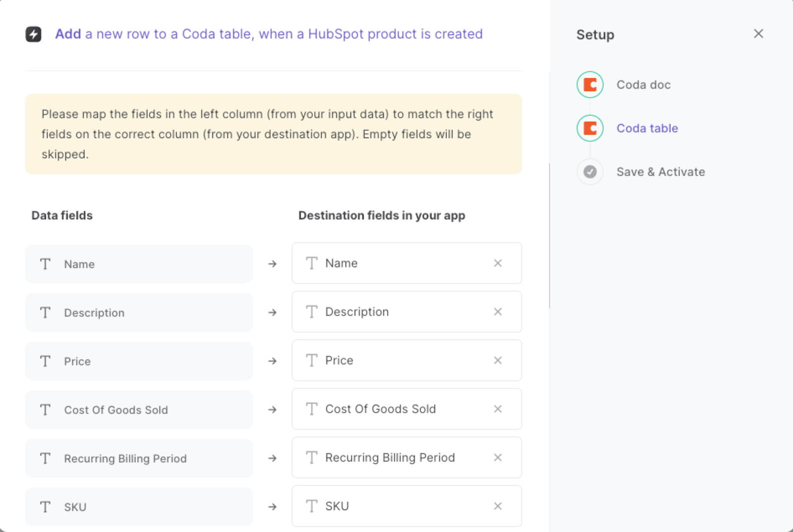Image resolution: width=793 pixels, height=532 pixels.
Task: Click the arrow between SKU fields
Action: (x=272, y=507)
